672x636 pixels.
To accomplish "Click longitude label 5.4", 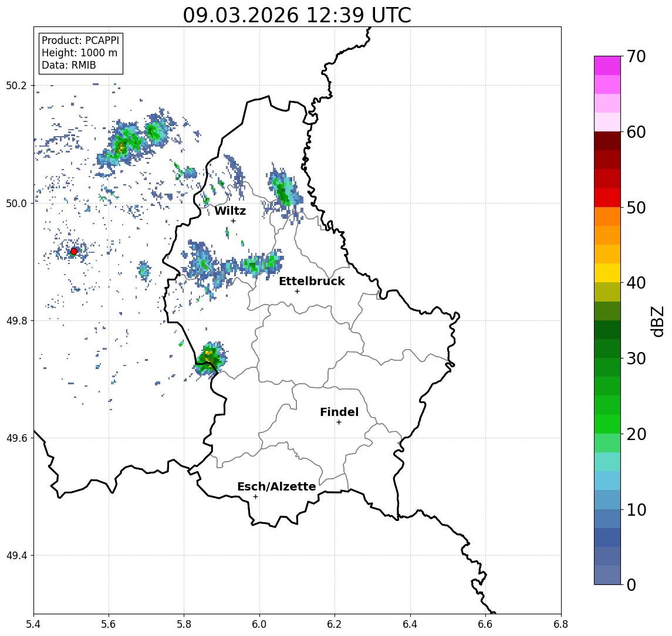I will coord(33,624).
